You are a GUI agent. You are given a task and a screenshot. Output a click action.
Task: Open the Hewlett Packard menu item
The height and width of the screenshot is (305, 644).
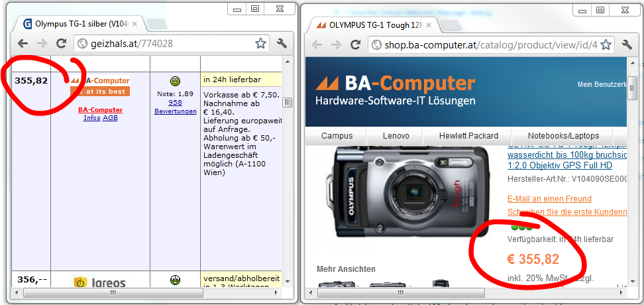[468, 136]
